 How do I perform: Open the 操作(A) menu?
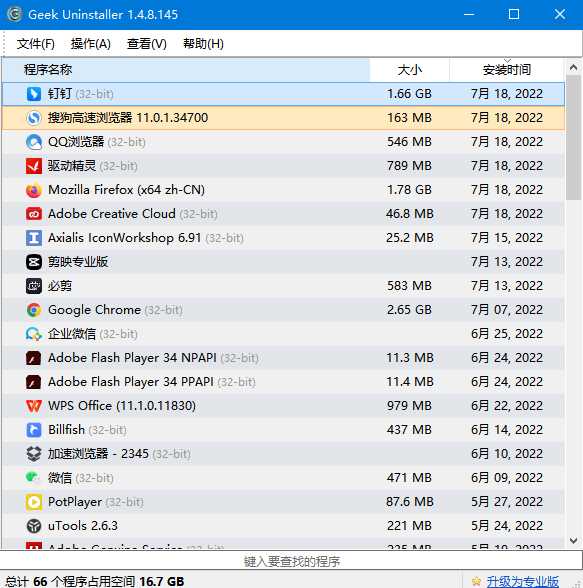(x=91, y=44)
